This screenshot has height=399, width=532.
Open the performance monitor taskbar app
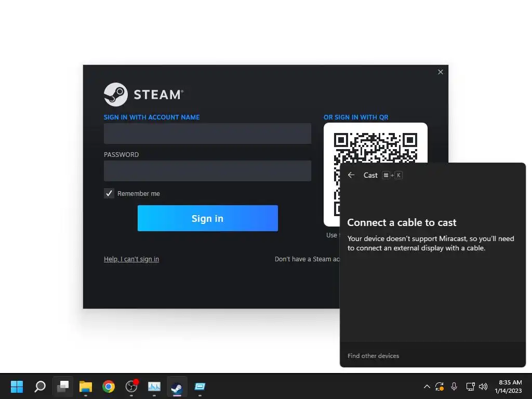click(154, 387)
